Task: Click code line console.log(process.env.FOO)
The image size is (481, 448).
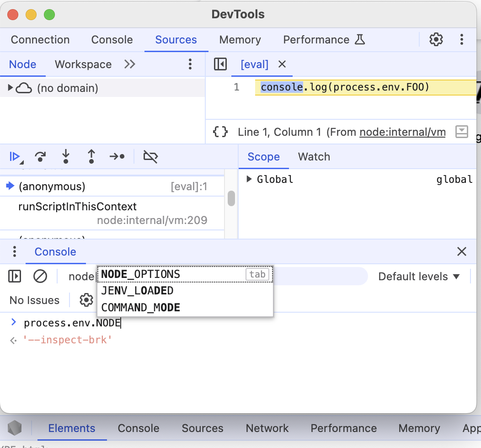Action: click(345, 87)
